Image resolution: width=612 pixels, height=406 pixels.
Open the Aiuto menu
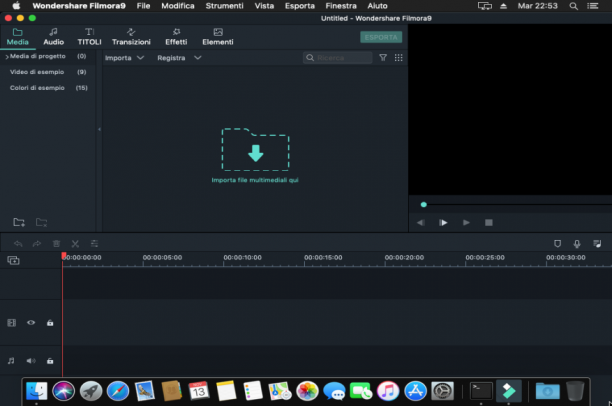(377, 6)
